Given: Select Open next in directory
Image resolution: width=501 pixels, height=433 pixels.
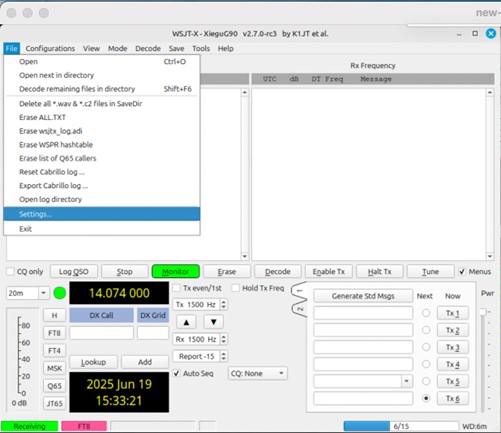Looking at the screenshot, I should pos(102,75).
